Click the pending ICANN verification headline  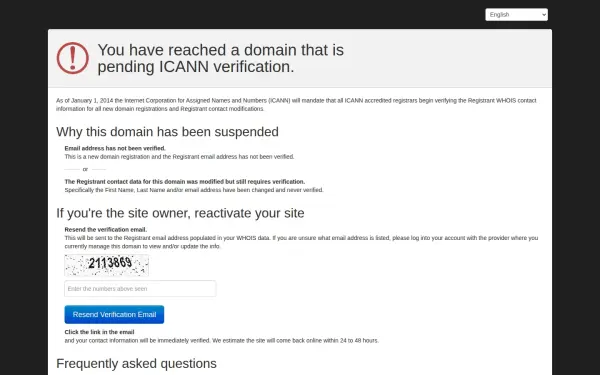point(220,58)
